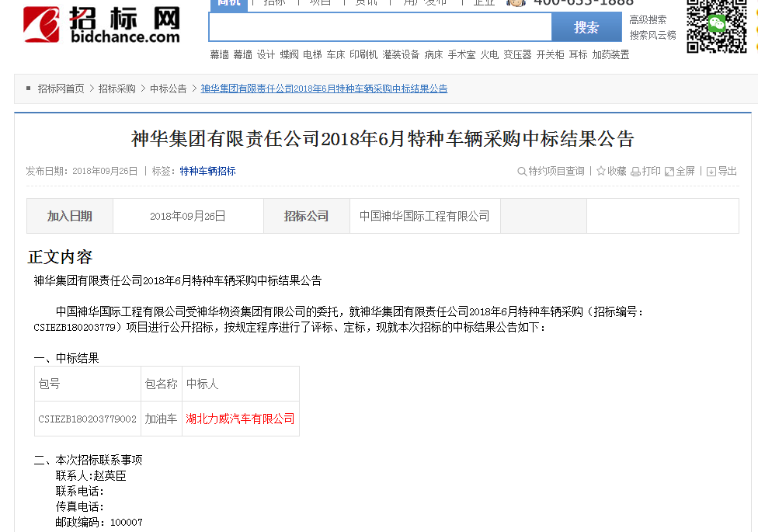Select hot keyword 开关柜
Image resolution: width=758 pixels, height=532 pixels.
[550, 54]
